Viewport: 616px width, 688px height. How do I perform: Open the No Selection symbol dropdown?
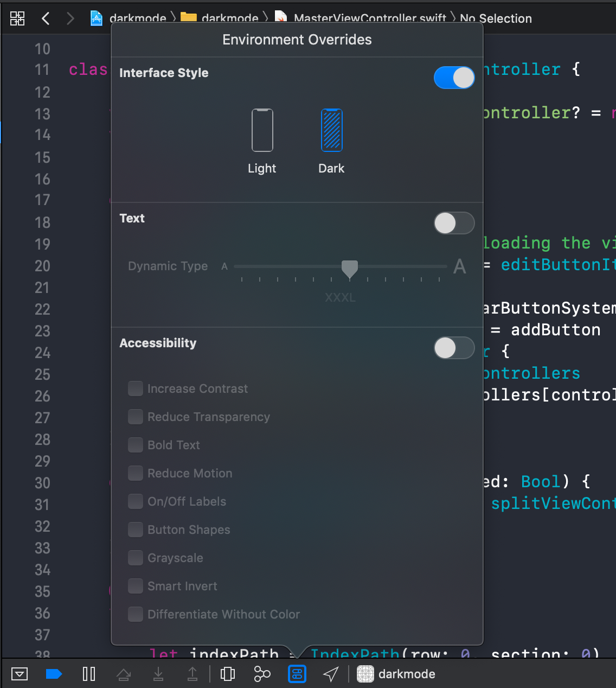pos(496,18)
